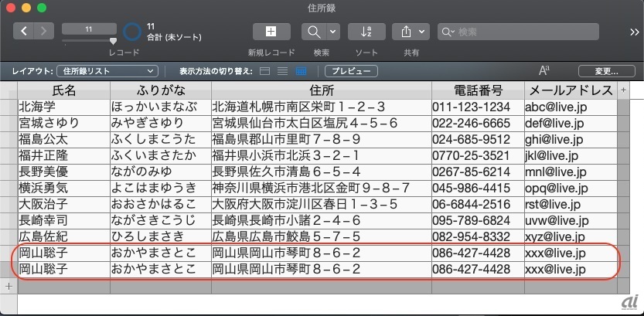This screenshot has width=644, height=316.
Task: Go to the previous record arrow
Action: point(25,32)
